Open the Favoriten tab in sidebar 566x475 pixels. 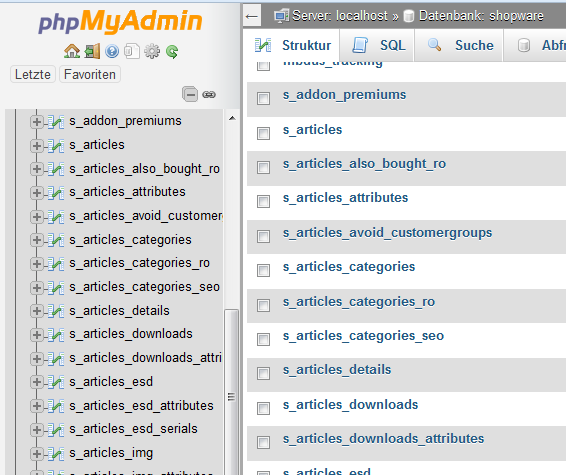[x=90, y=74]
